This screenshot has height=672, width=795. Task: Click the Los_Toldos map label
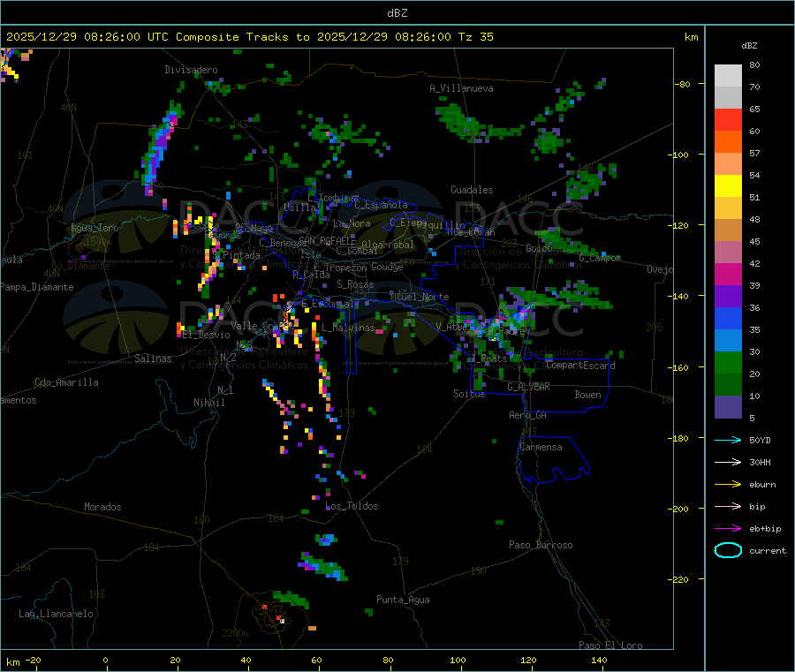tap(352, 506)
